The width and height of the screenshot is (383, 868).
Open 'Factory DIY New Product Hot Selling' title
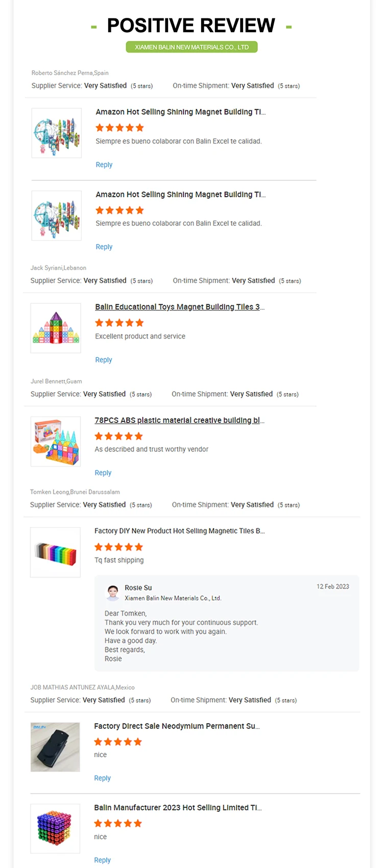(x=179, y=531)
